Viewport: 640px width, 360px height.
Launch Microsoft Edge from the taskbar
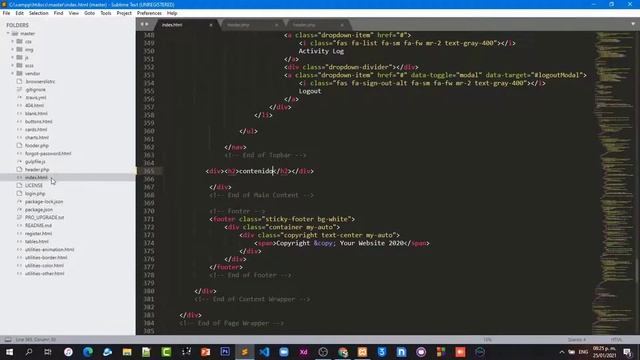(88, 352)
